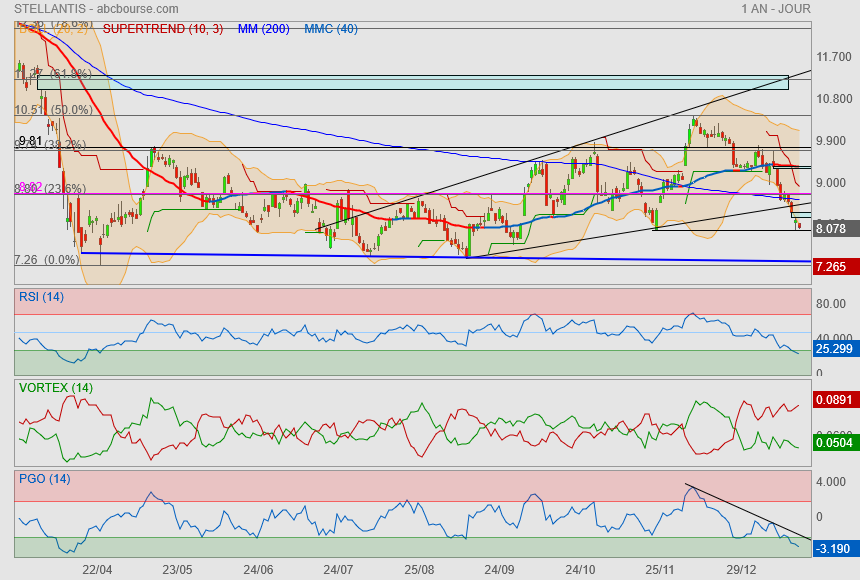Screen dimensions: 860x580
Task: Click the 10.51 (50.0%) Fibonacci level label
Action: pyautogui.click(x=53, y=110)
